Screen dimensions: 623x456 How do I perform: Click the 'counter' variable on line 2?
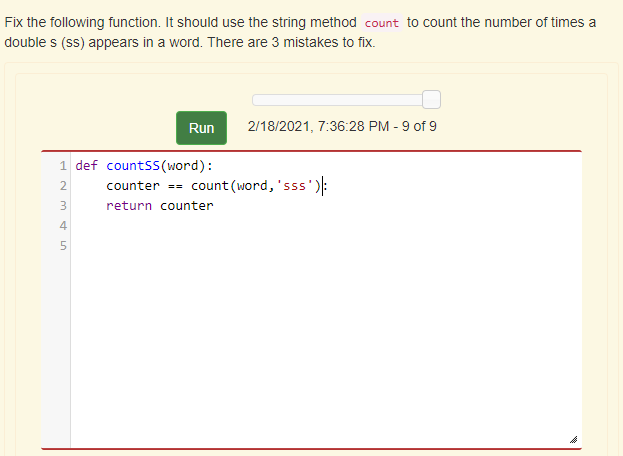pos(133,185)
